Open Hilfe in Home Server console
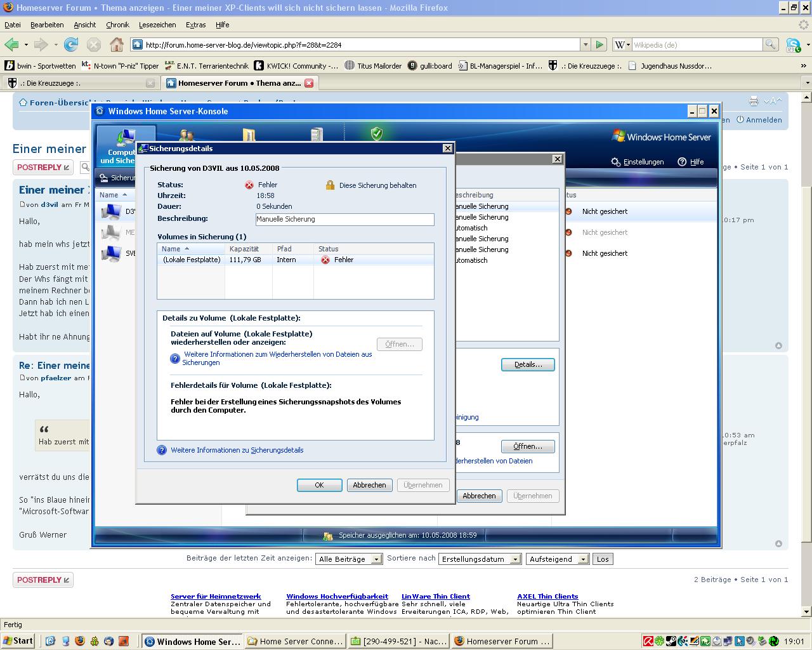Screen dimensions: 812x650 tap(691, 162)
